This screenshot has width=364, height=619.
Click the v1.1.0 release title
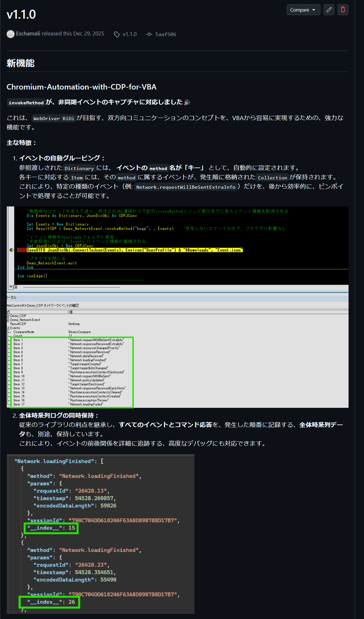tap(21, 14)
